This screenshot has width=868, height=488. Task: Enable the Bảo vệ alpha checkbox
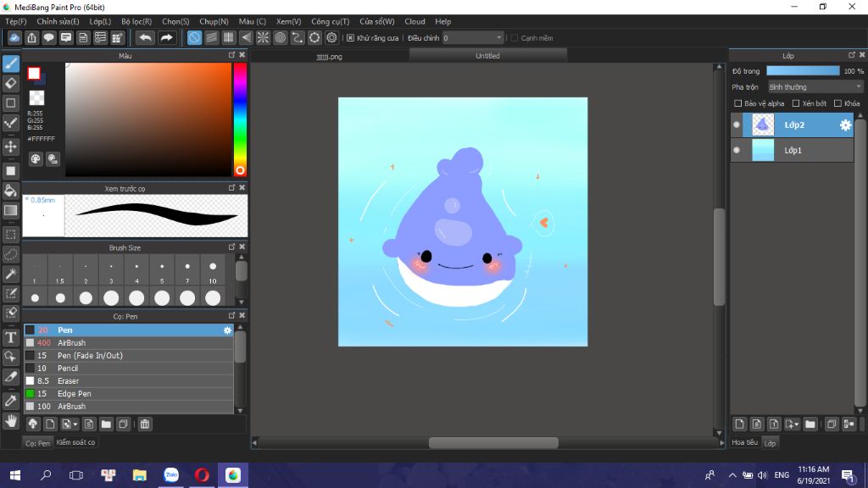click(738, 103)
